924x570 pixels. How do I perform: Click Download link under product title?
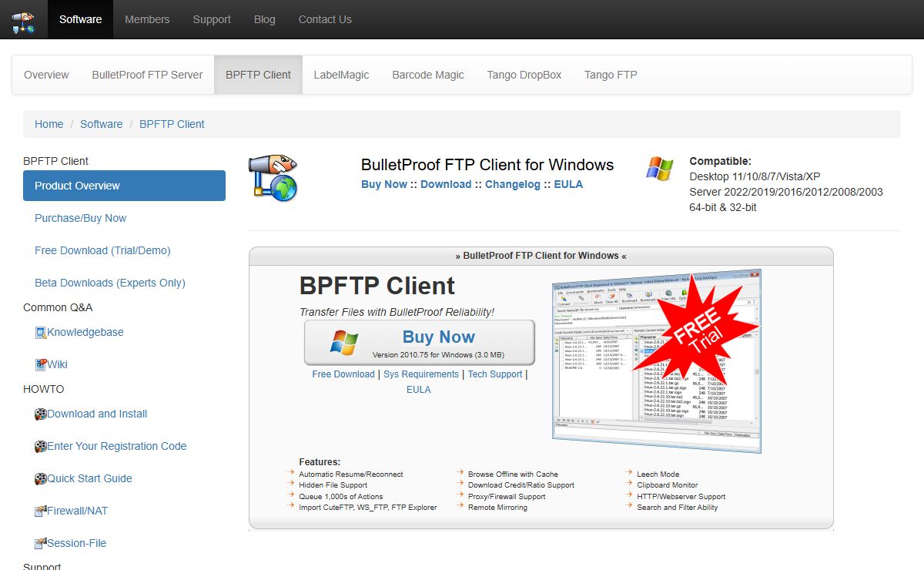pyautogui.click(x=446, y=184)
